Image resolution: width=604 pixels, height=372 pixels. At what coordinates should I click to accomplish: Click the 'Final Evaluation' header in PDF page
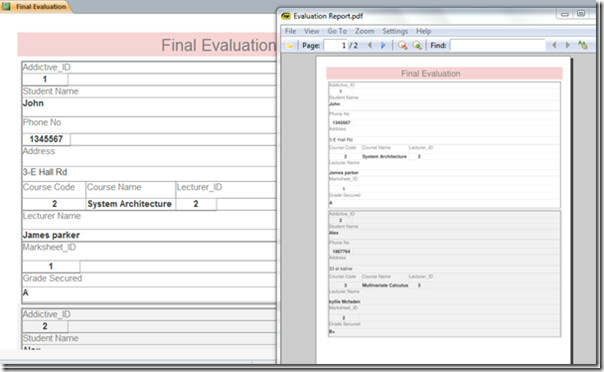point(431,74)
